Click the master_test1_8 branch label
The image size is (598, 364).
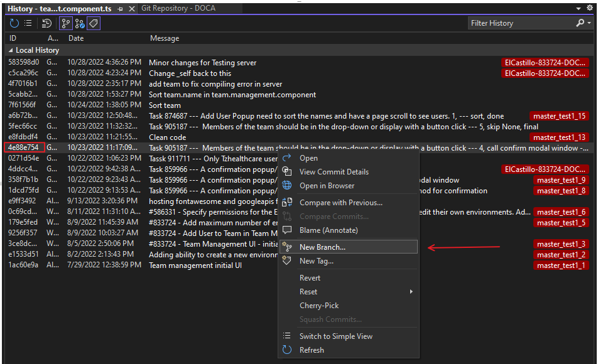(561, 191)
